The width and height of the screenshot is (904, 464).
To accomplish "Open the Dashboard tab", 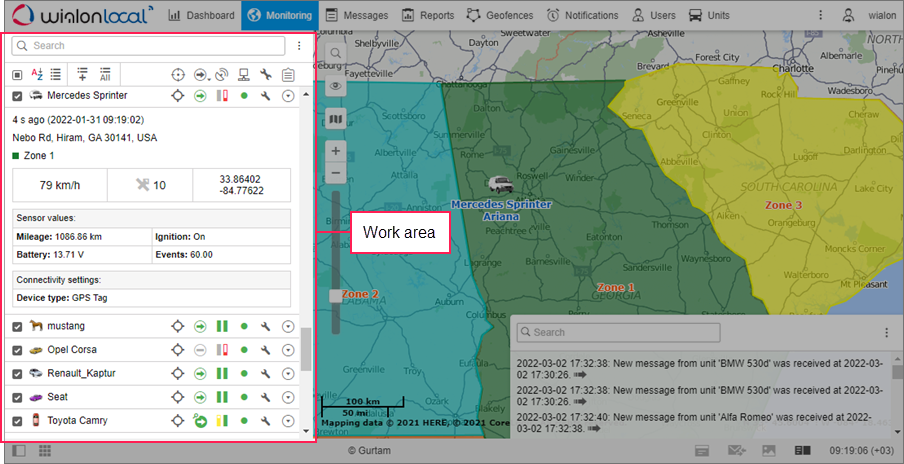I will pyautogui.click(x=201, y=16).
